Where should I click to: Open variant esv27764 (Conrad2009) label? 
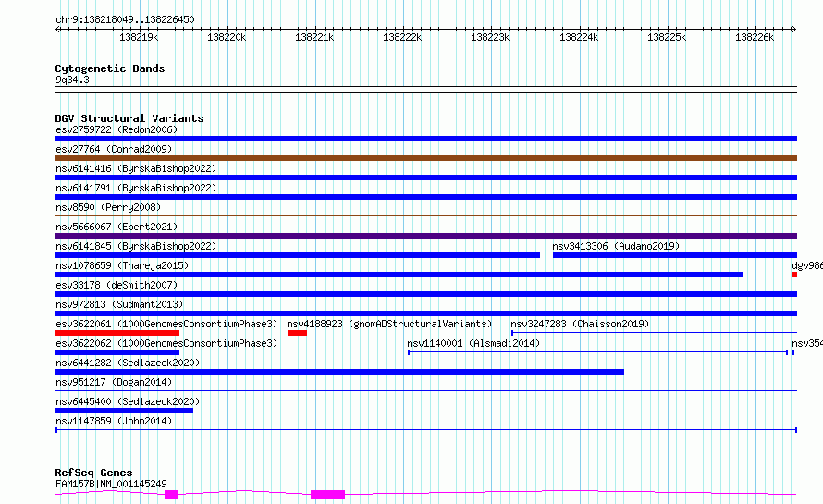click(x=114, y=149)
